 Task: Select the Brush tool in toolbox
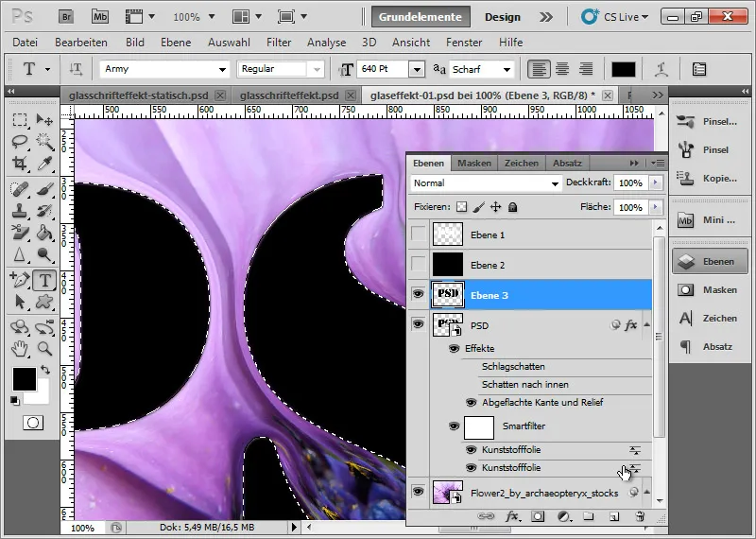pyautogui.click(x=44, y=189)
